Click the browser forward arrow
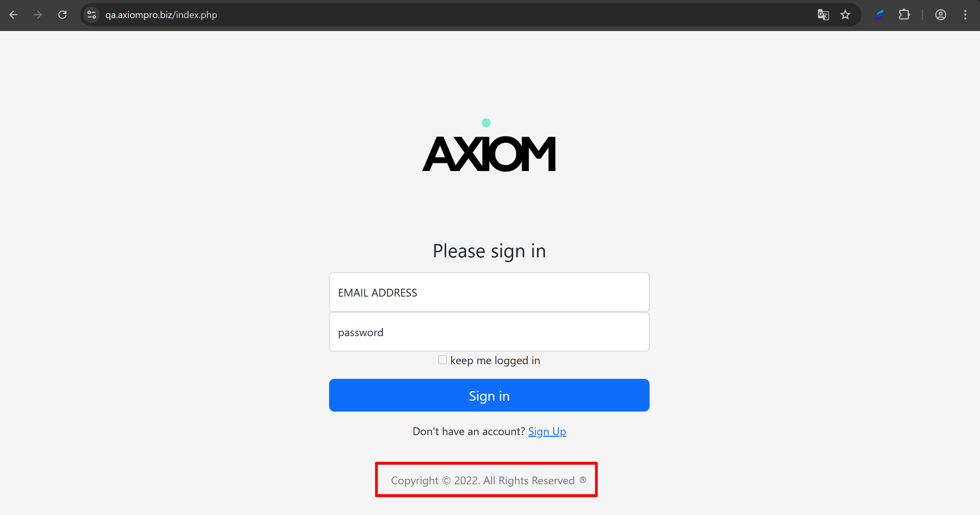This screenshot has width=980, height=515. [x=38, y=15]
